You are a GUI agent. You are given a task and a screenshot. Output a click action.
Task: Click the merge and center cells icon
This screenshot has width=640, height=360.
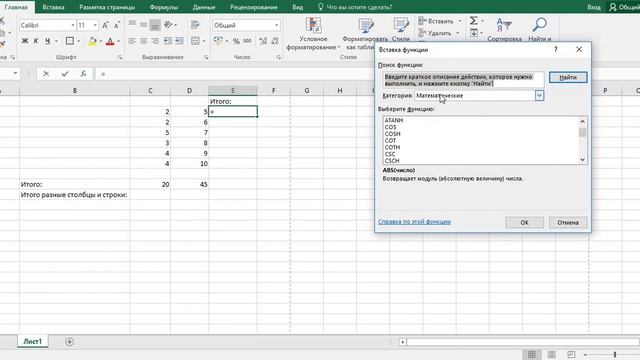[x=195, y=41]
